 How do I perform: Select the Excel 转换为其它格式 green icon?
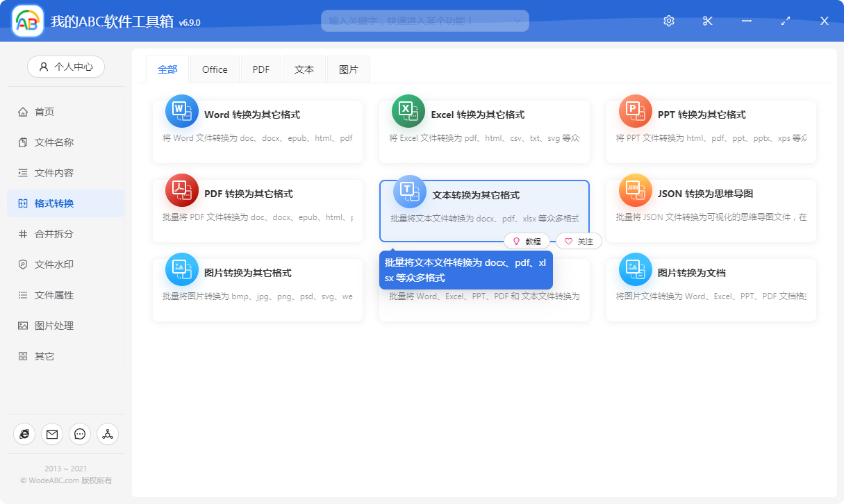coord(408,111)
